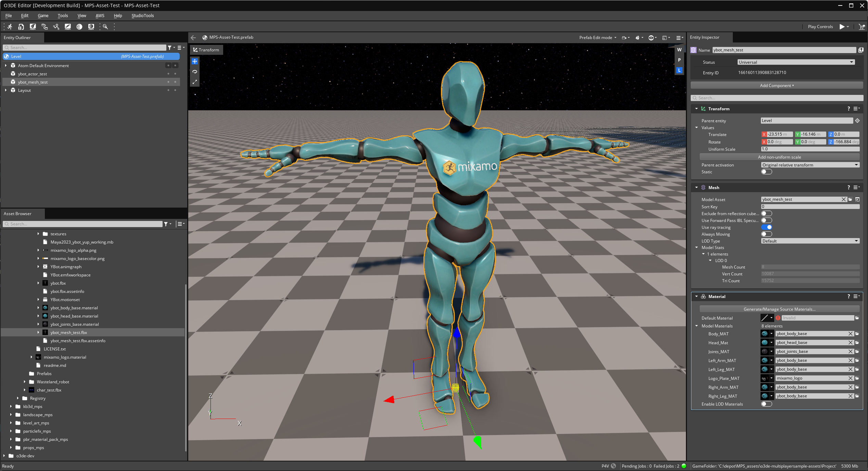Select the scale manipulator mode
This screenshot has height=471, width=868.
(x=195, y=82)
